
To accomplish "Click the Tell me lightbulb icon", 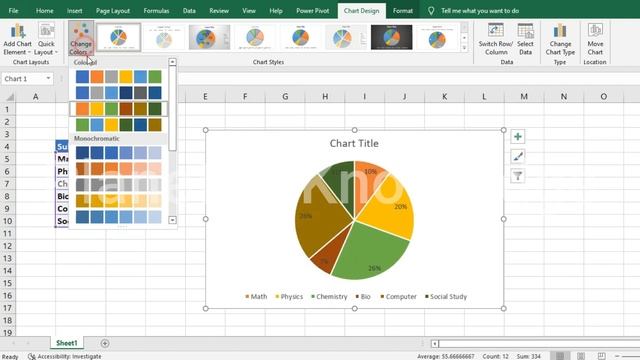I will click(x=431, y=11).
